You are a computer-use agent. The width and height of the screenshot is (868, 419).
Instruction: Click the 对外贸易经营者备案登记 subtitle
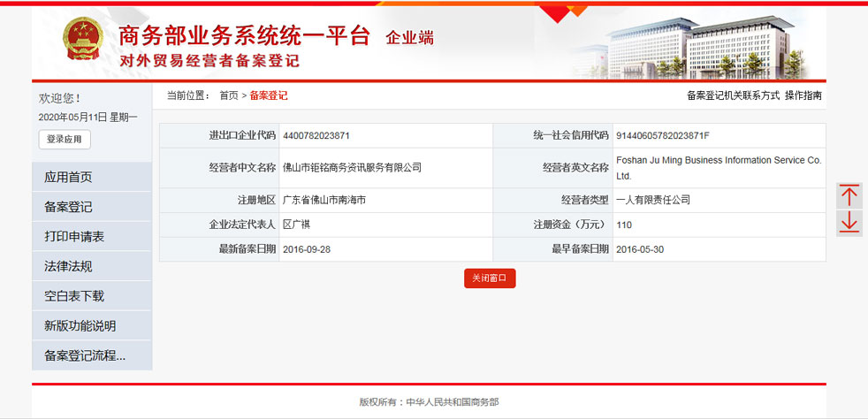pos(209,60)
